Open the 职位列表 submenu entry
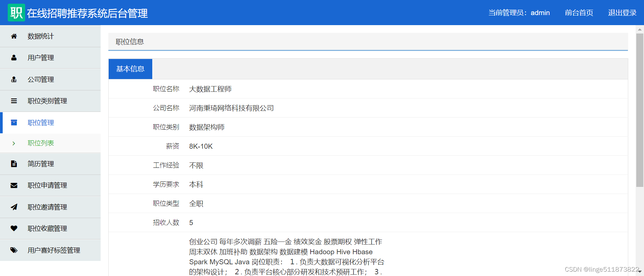The image size is (644, 276). coord(50,143)
